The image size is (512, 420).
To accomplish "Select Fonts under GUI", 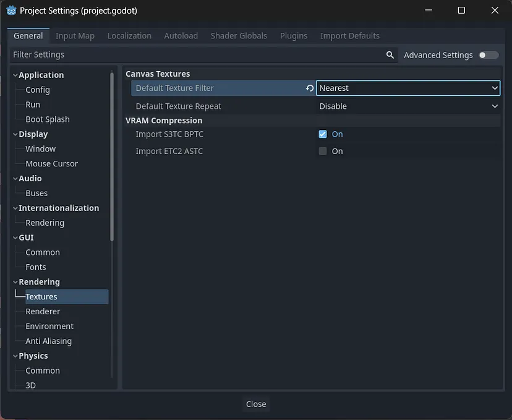I will pyautogui.click(x=36, y=267).
